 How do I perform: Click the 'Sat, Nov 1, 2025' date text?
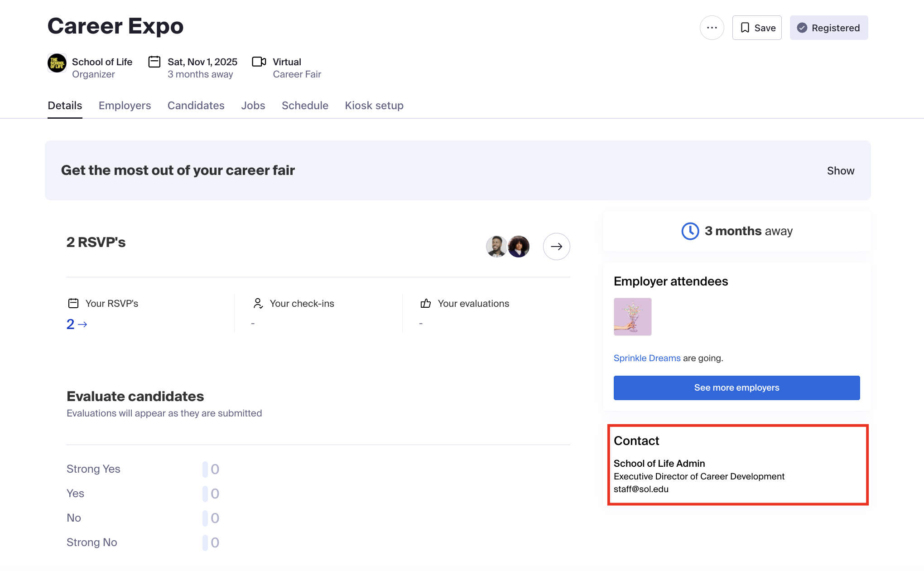[x=202, y=62]
